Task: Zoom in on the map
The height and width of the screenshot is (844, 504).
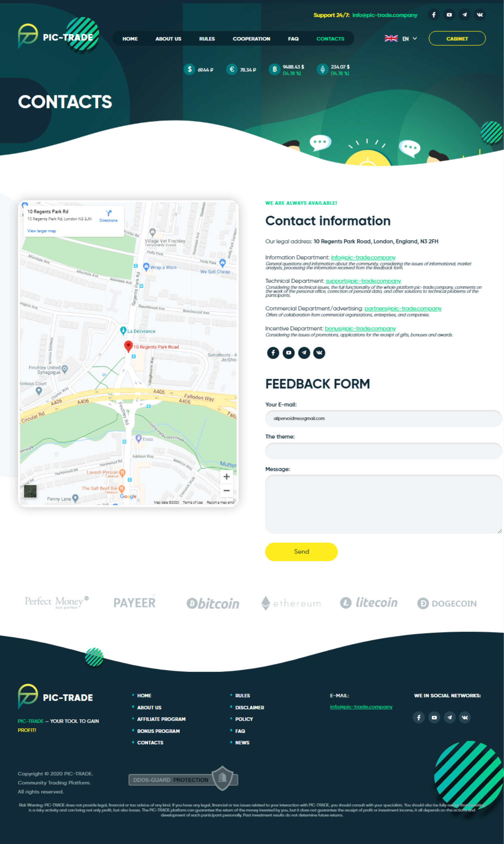Action: point(226,477)
